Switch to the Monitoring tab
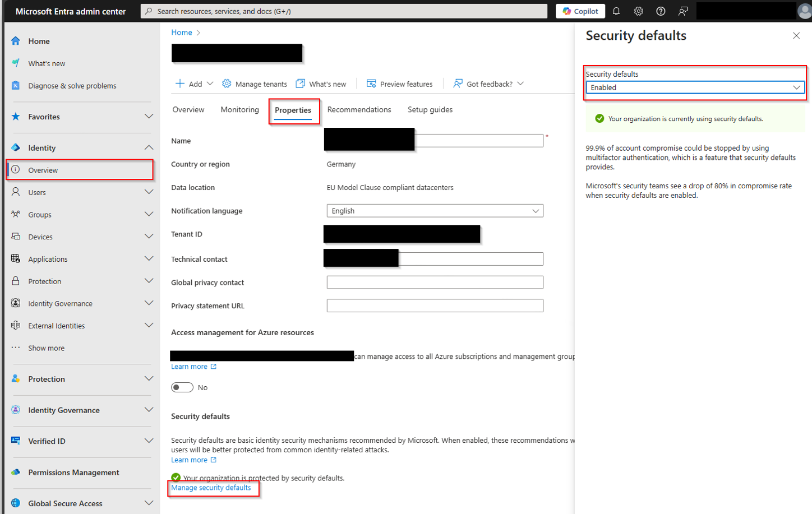This screenshot has height=514, width=812. tap(239, 110)
